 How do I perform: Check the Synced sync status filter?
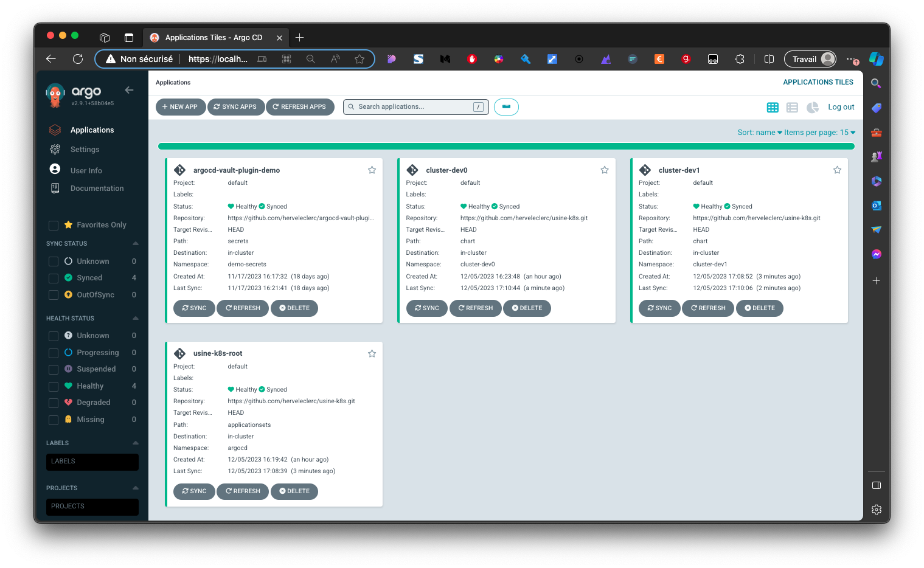click(x=54, y=279)
